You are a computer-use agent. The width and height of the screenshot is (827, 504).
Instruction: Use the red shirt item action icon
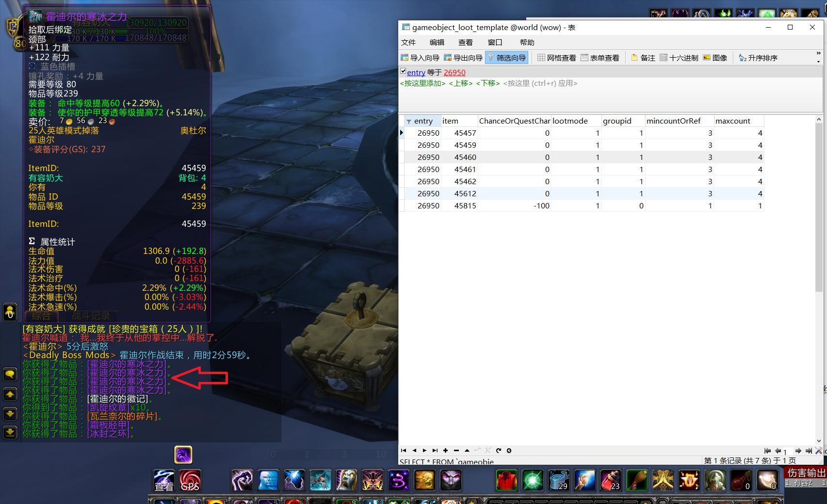point(506,481)
